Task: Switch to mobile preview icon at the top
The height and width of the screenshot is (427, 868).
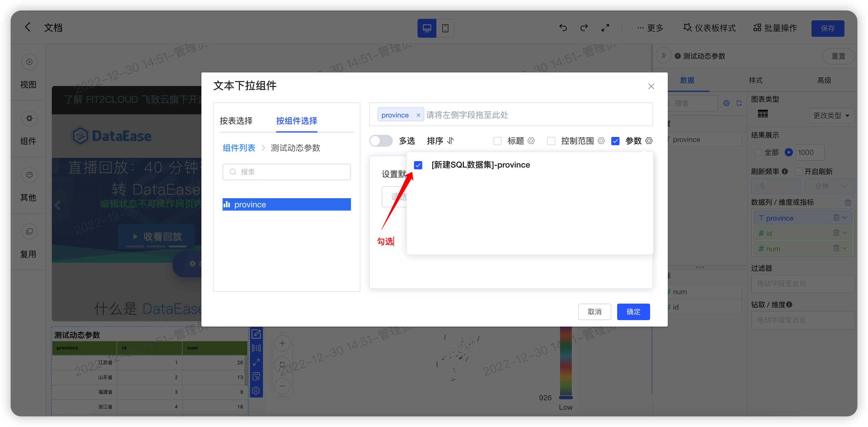Action: [x=445, y=28]
